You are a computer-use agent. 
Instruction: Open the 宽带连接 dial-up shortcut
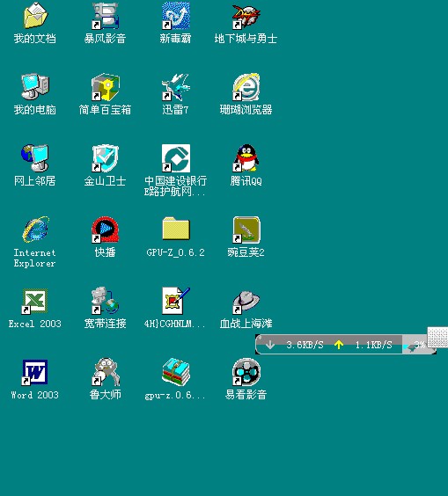coord(105,301)
